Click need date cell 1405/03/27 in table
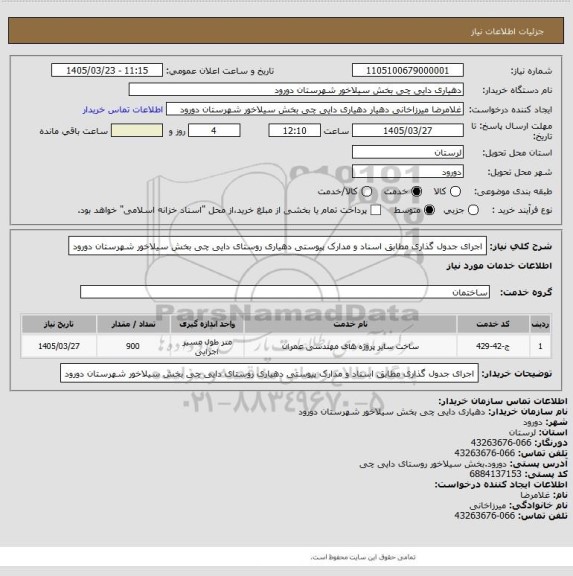This screenshot has width=573, height=576. 59,346
